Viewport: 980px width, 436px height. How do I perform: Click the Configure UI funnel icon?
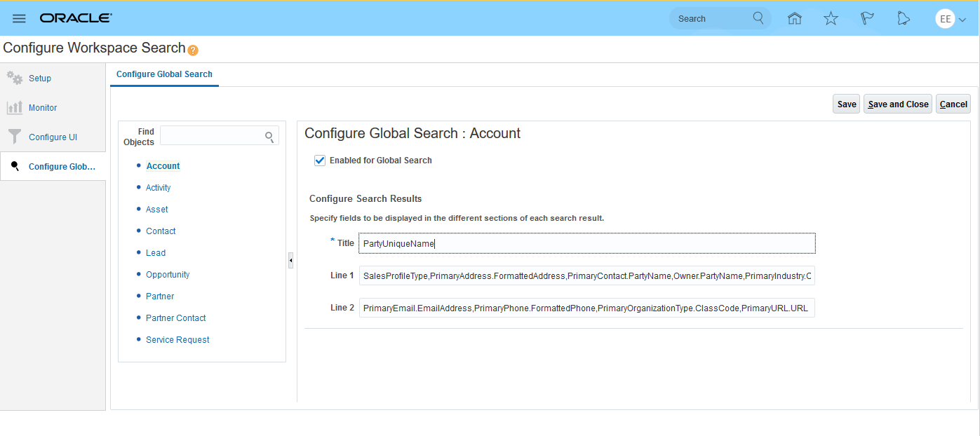14,137
